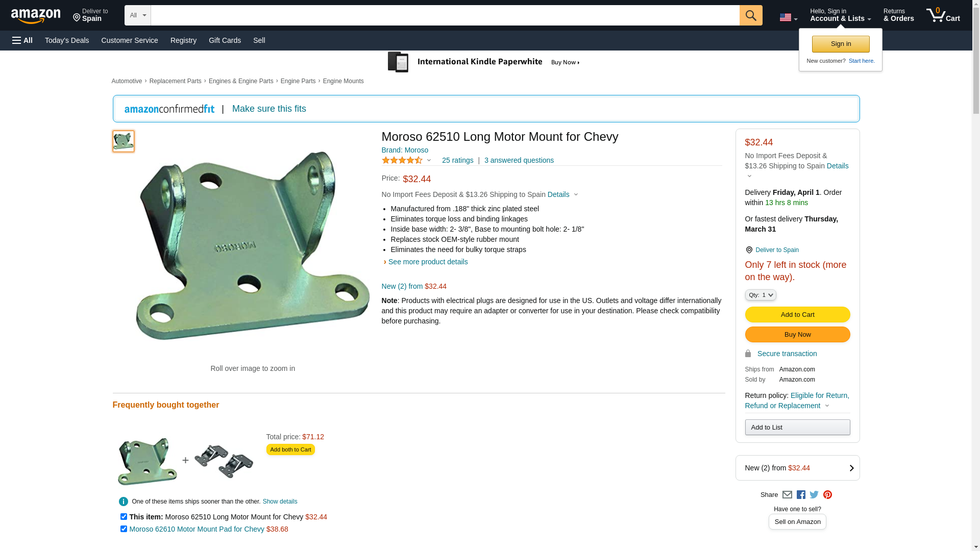Share on Pinterest icon
This screenshot has width=980, height=551.
(827, 495)
